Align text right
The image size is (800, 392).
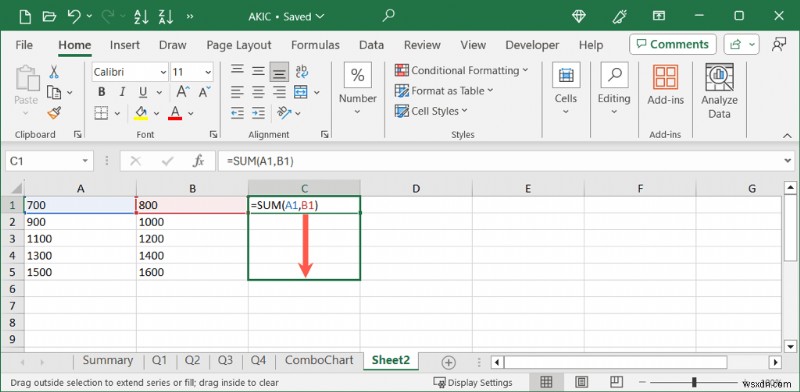coord(279,92)
